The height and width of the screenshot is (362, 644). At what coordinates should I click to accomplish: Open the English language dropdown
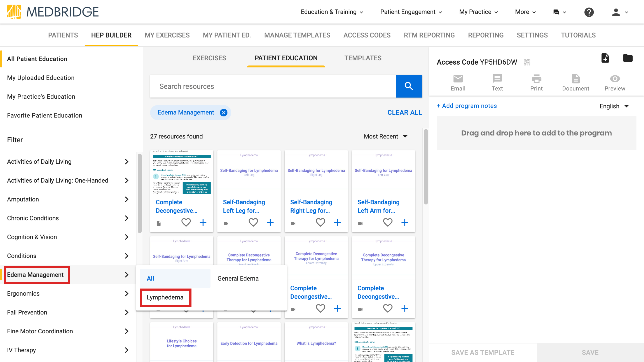click(614, 106)
